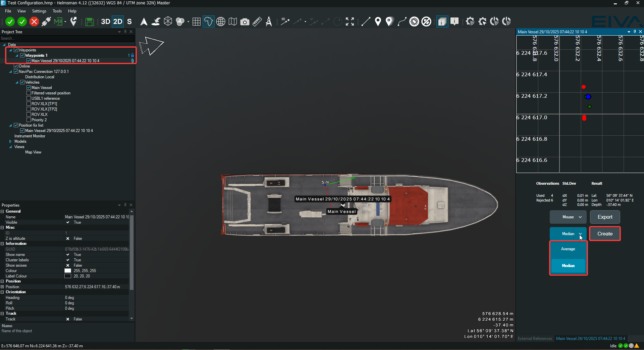Click the Create button
The height and width of the screenshot is (350, 644).
click(605, 234)
